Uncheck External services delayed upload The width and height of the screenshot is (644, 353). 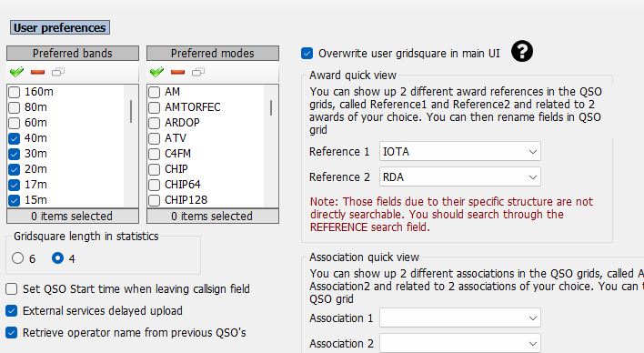(x=12, y=310)
